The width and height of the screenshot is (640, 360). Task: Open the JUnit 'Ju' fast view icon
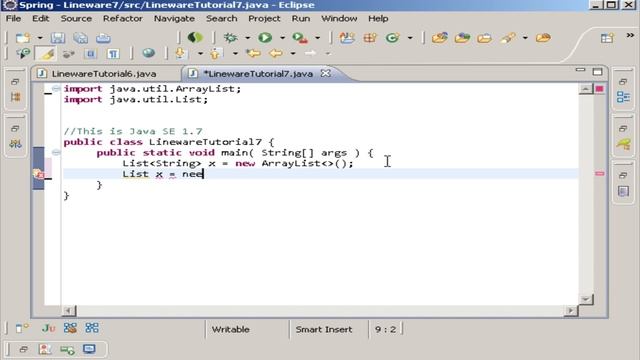(x=49, y=328)
